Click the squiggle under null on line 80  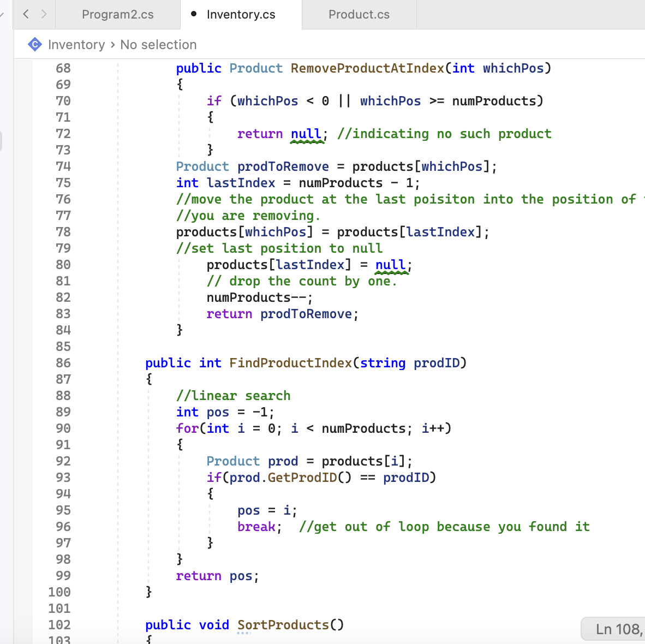tap(390, 272)
